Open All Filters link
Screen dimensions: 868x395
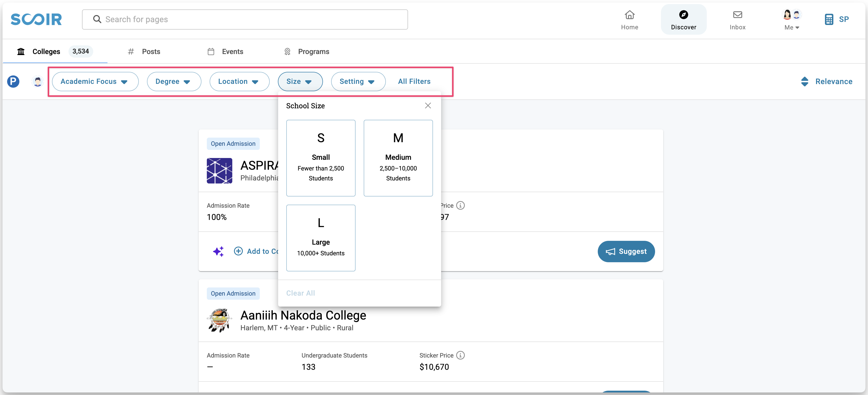point(414,82)
